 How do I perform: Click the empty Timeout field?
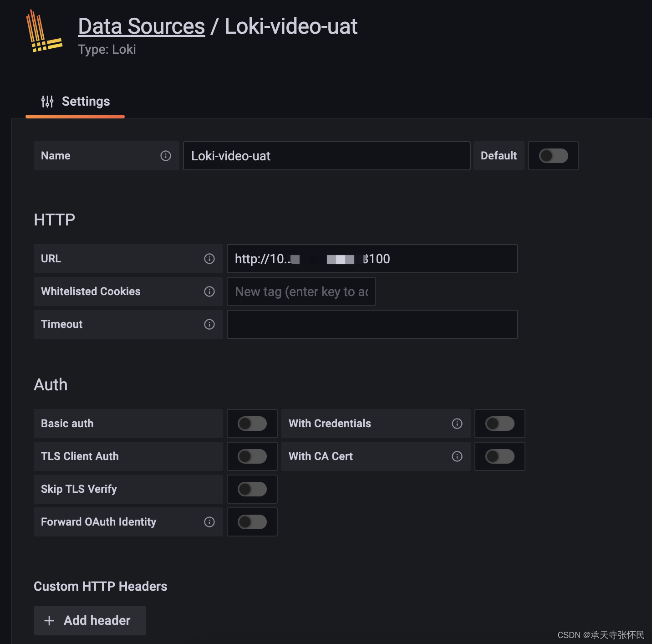coord(372,324)
